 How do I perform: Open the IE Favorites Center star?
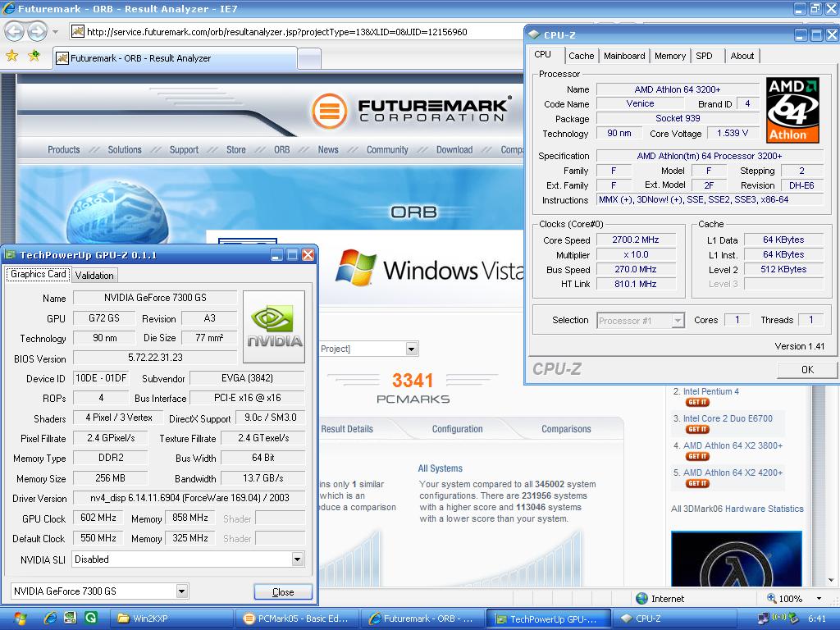[x=11, y=56]
